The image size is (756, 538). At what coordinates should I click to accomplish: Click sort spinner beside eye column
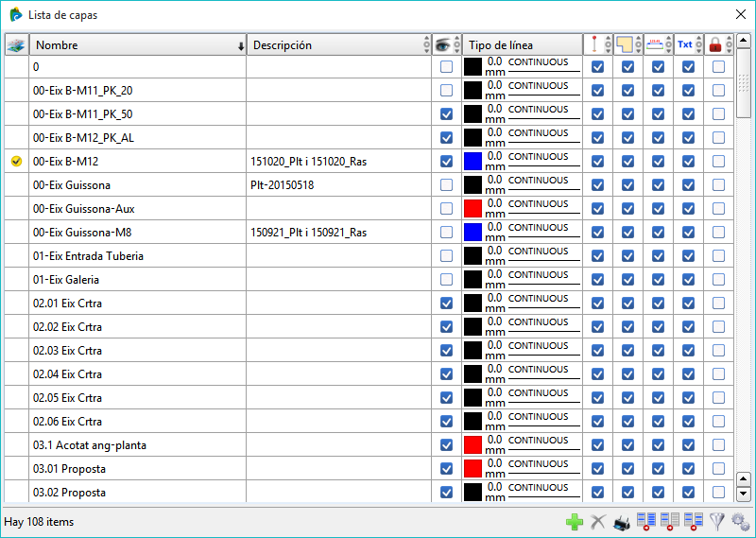point(456,44)
